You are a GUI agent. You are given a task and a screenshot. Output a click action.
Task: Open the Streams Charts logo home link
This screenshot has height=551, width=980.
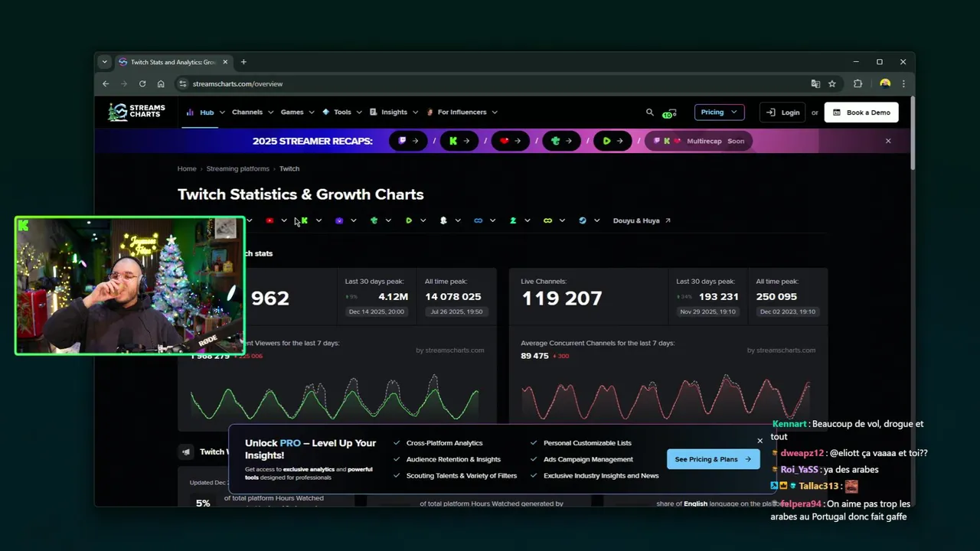(x=136, y=112)
